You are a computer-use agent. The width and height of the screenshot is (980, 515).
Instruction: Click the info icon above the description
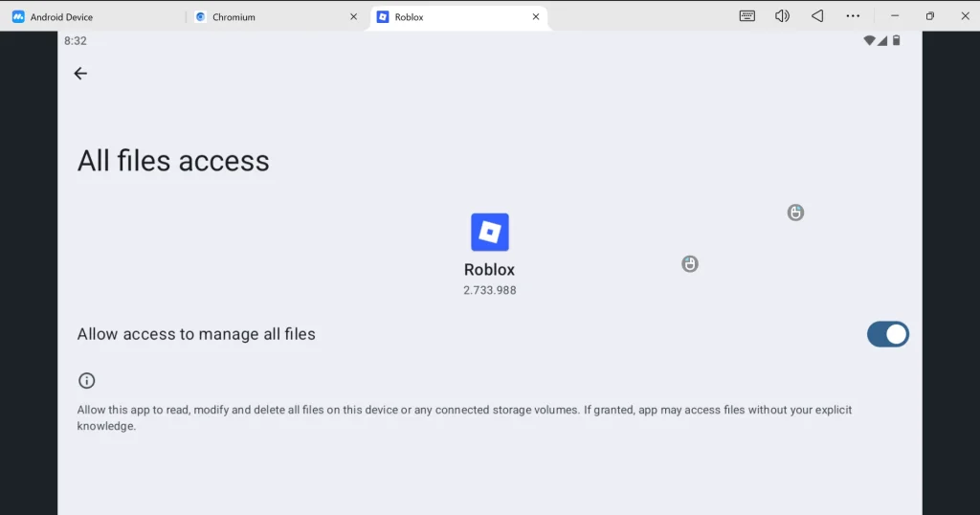(x=86, y=381)
